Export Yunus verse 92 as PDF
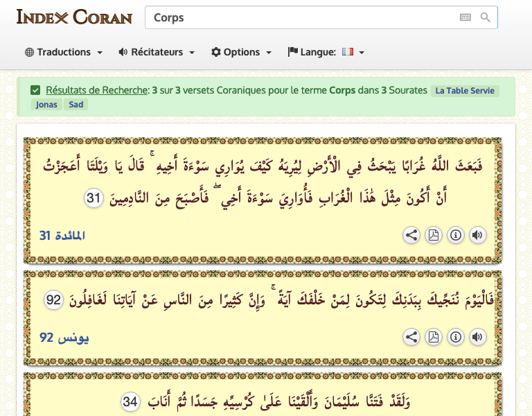The width and height of the screenshot is (532, 416). (x=434, y=338)
